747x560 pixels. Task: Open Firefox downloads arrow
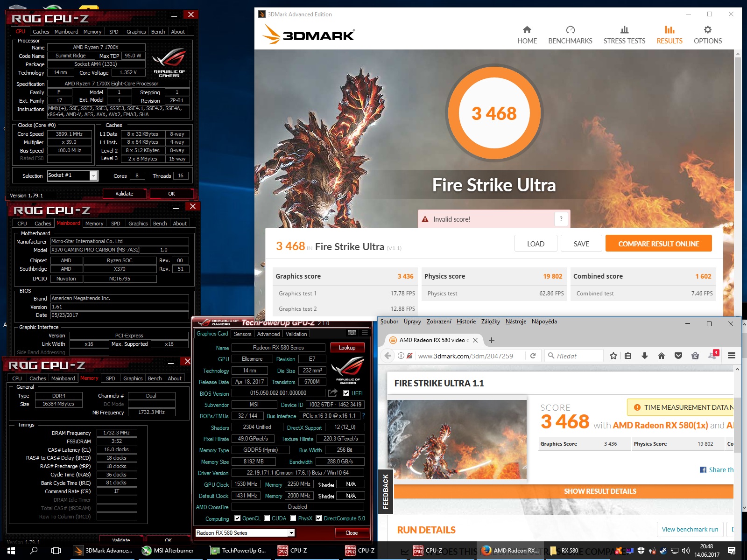click(x=645, y=356)
